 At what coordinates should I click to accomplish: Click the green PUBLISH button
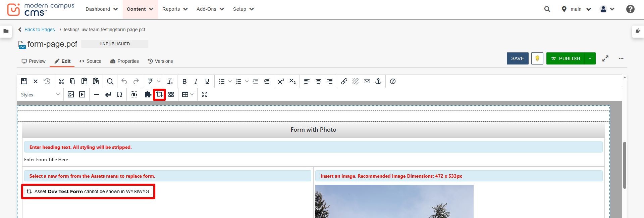pos(566,58)
